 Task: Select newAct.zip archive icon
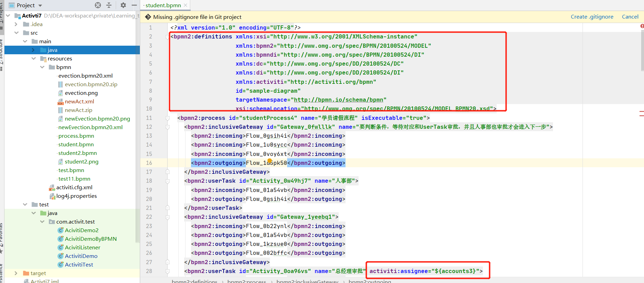tap(60, 110)
